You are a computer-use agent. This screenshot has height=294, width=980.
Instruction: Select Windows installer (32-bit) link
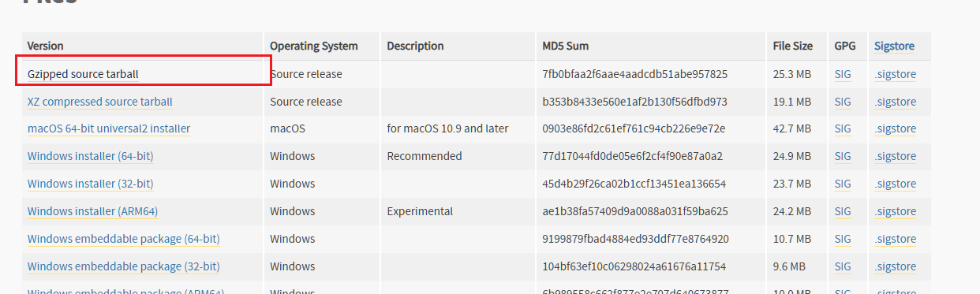pyautogui.click(x=91, y=184)
